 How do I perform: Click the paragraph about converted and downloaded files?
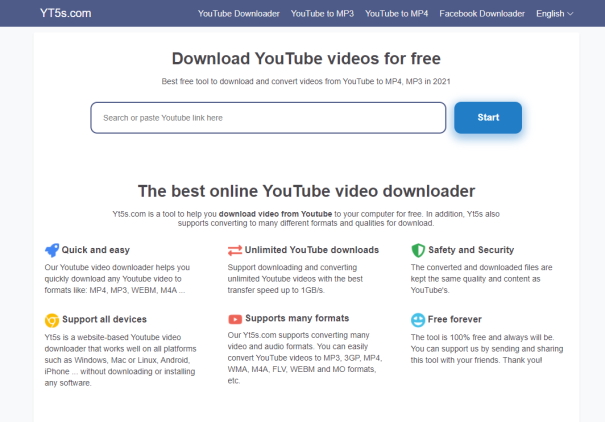click(482, 279)
